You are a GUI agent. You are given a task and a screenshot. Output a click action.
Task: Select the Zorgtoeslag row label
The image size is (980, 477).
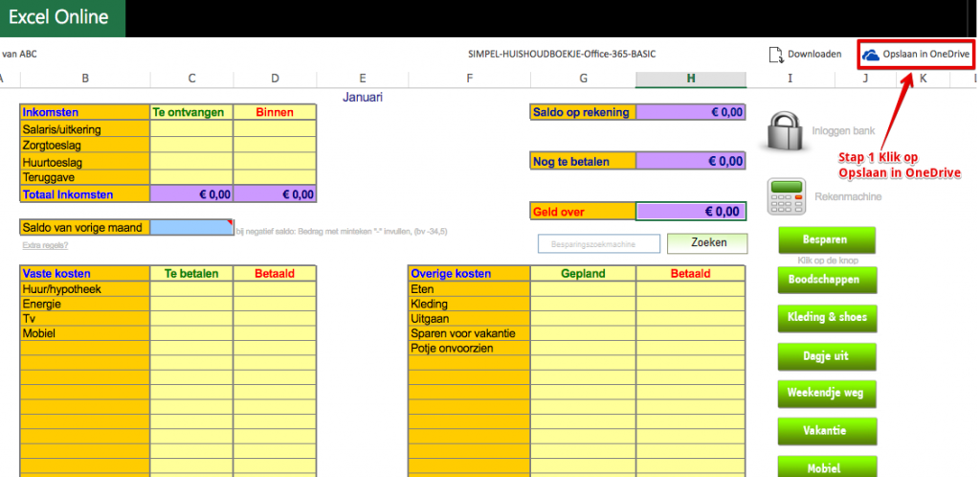85,145
